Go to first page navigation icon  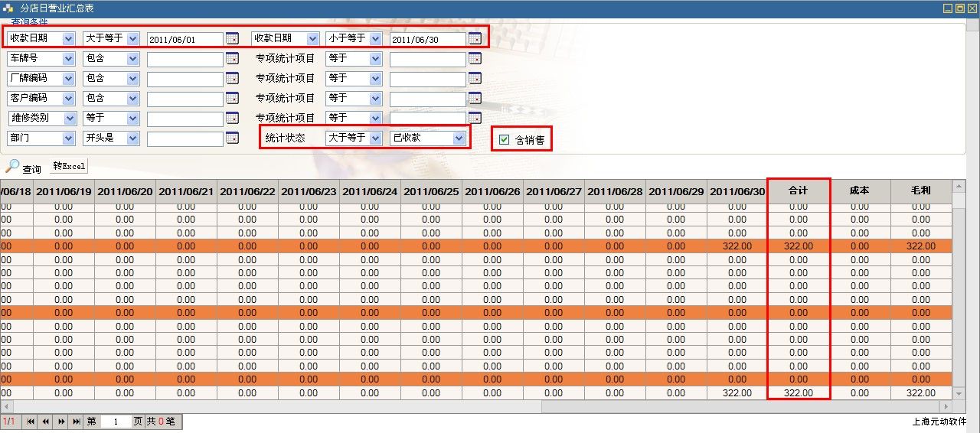click(31, 422)
